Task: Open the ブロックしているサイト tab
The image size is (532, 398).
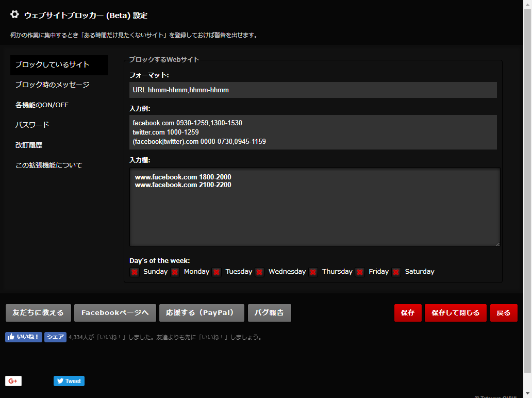Action: (59, 65)
